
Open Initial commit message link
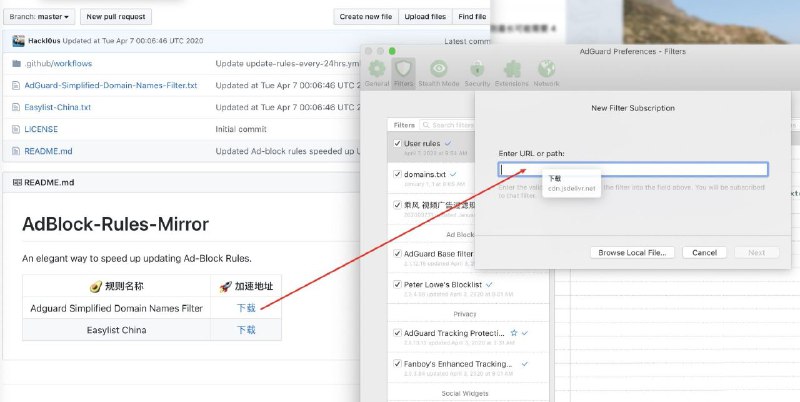[241, 129]
